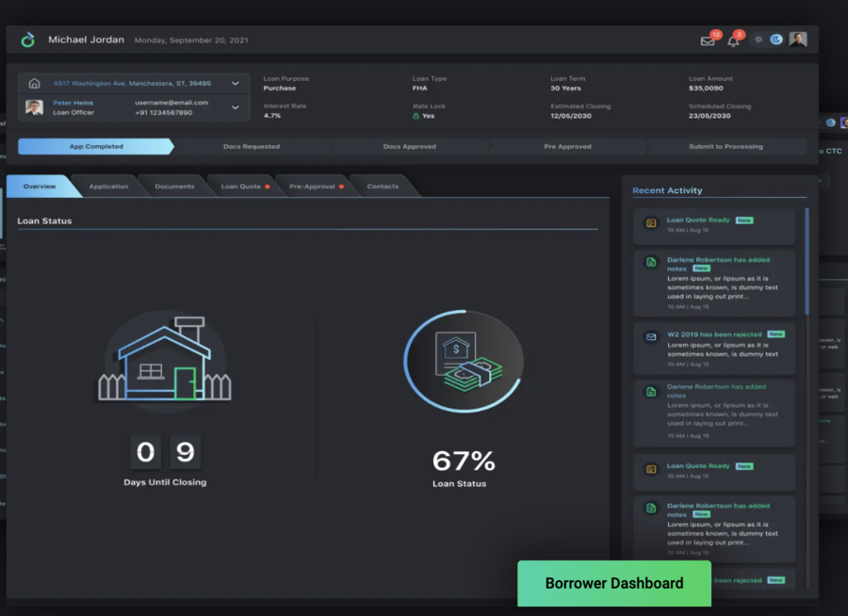Viewport: 848px width, 616px height.
Task: Switch to light mode with sun icon
Action: pyautogui.click(x=758, y=40)
